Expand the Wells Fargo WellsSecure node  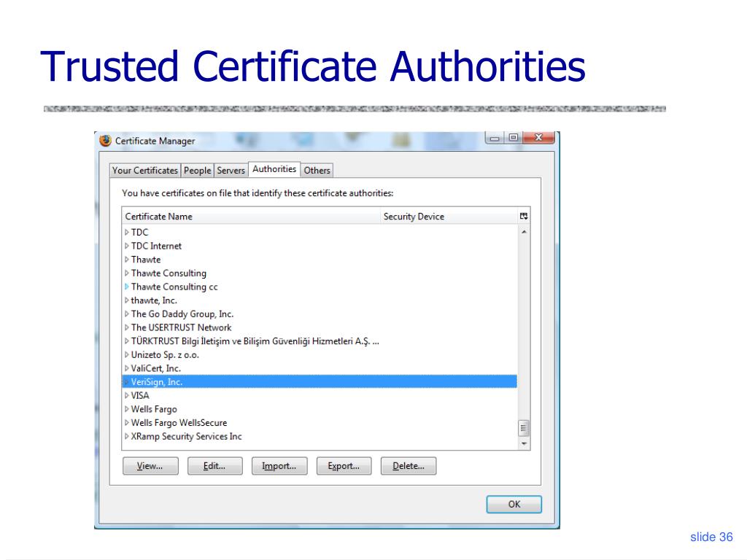point(127,422)
